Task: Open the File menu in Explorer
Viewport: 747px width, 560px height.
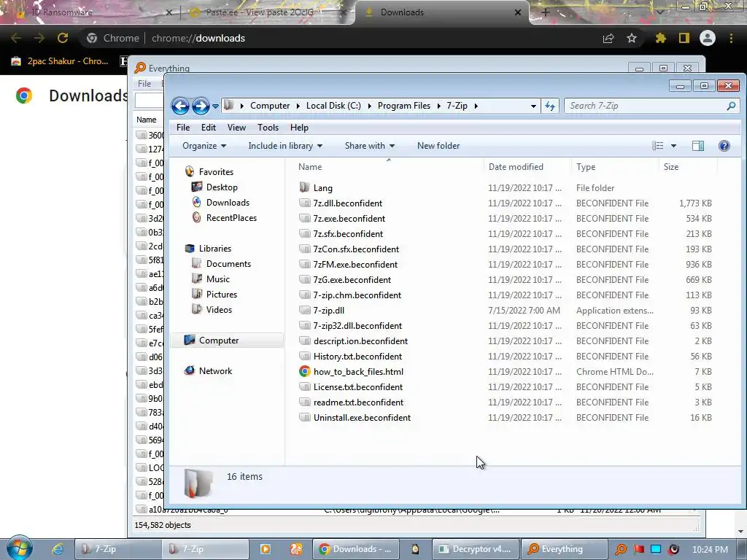Action: (183, 128)
